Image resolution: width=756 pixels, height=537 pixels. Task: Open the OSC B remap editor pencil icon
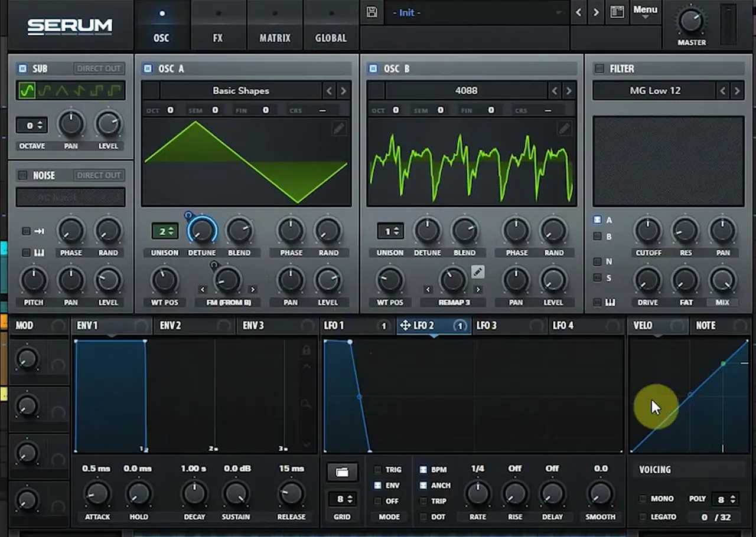[x=478, y=271]
